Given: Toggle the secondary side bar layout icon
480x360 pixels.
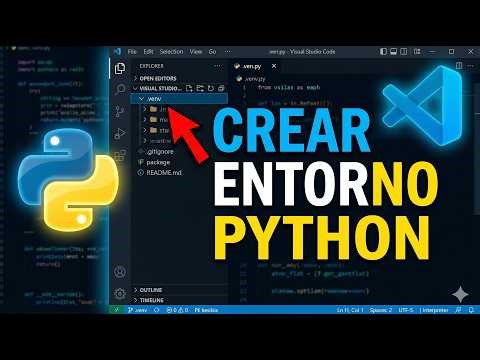Looking at the screenshot, I should 404,52.
